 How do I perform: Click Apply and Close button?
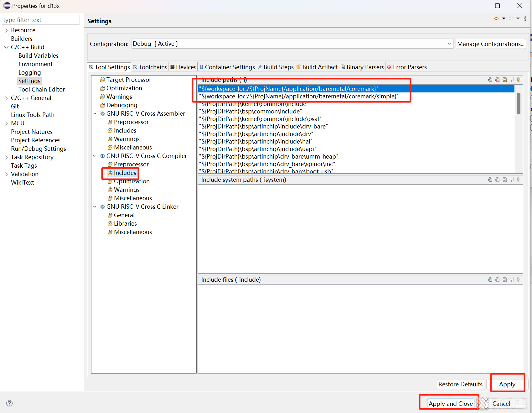[451, 404]
